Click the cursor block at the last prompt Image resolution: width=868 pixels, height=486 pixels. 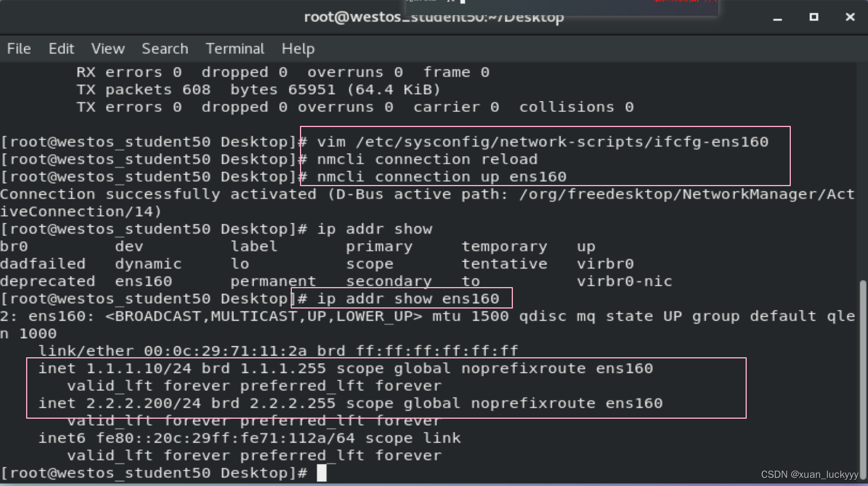(x=322, y=473)
